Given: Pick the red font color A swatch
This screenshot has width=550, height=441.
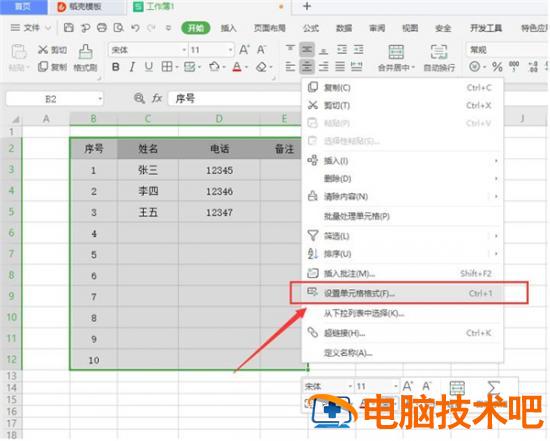Looking at the screenshot, I should (x=237, y=67).
